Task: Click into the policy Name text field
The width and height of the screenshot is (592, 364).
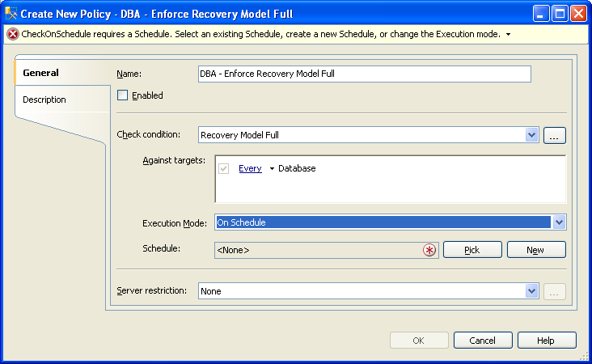Action: tap(364, 74)
